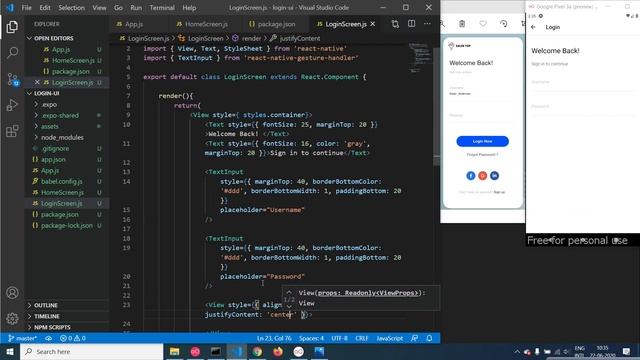Image resolution: width=640 pixels, height=360 pixels.
Task: Open the File menu
Action: click(x=27, y=8)
